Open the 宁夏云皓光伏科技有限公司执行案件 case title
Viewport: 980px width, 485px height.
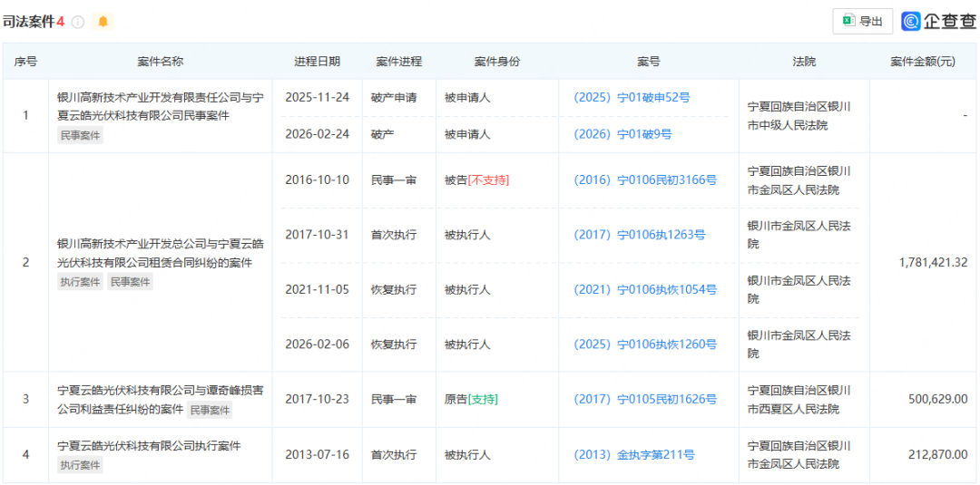pyautogui.click(x=149, y=446)
